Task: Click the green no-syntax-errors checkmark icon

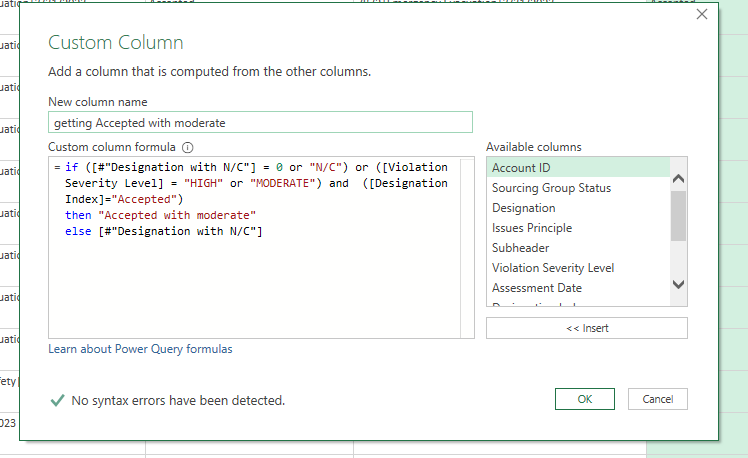Action: 57,400
